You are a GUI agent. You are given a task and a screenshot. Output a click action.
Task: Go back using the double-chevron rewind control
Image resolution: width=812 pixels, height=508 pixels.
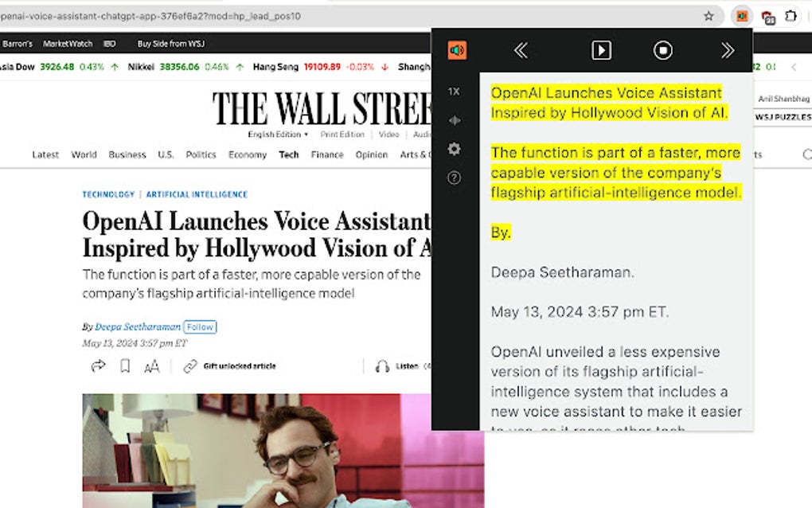click(x=521, y=50)
